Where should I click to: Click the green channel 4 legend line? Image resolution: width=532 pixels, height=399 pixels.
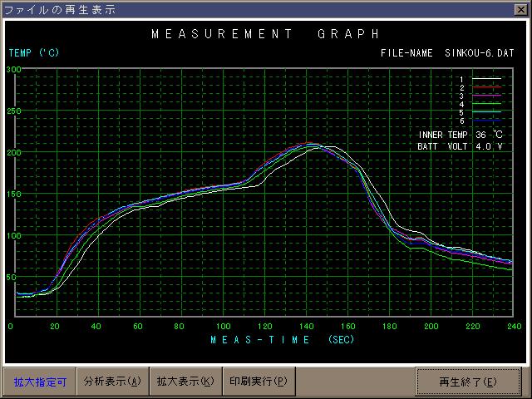(486, 104)
